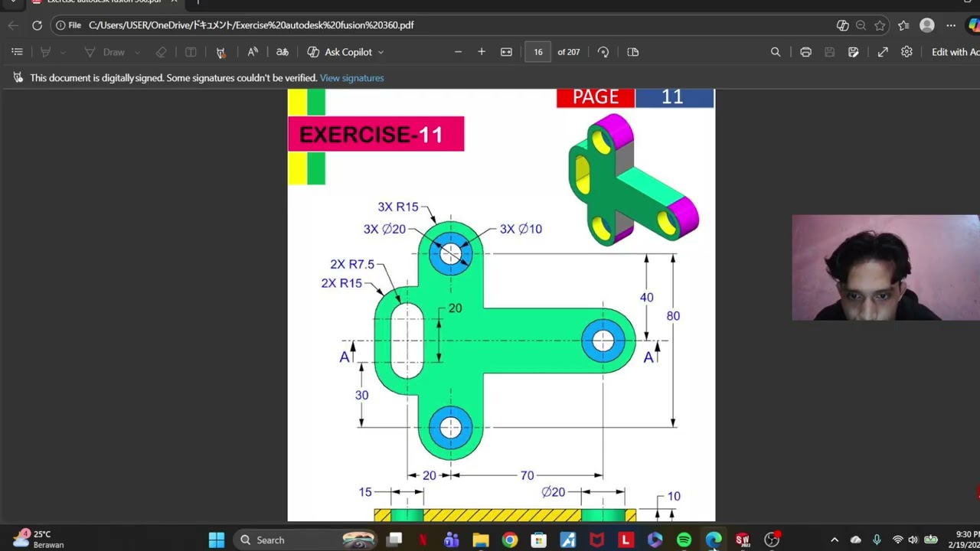Open Wi-Fi network tray icon
This screenshot has height=551, width=980.
point(897,540)
